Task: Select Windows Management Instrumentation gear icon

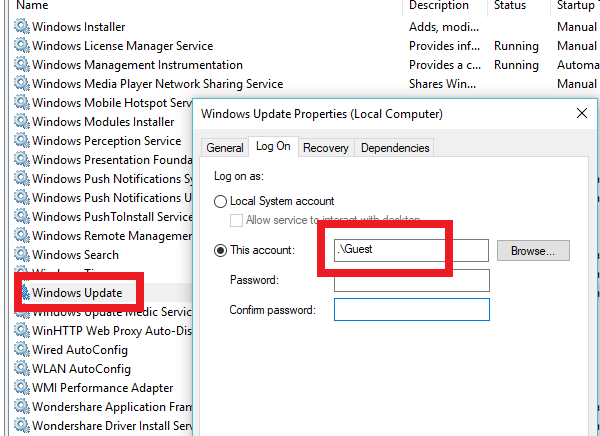Action: point(21,65)
